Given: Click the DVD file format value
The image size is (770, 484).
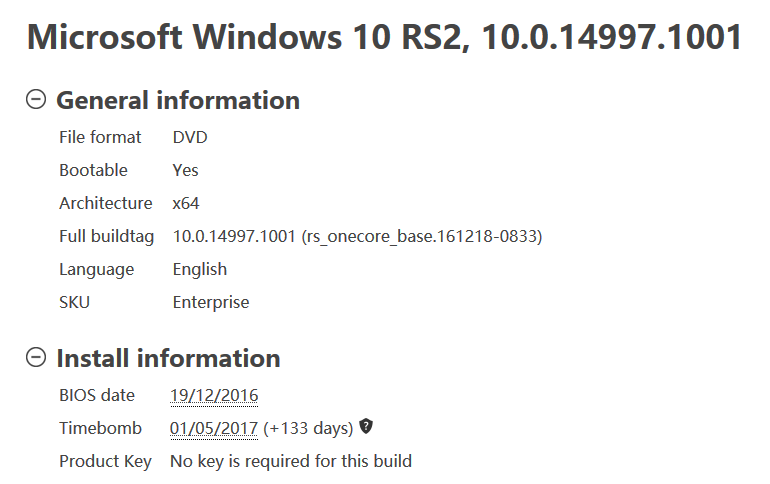Looking at the screenshot, I should pyautogui.click(x=190, y=137).
